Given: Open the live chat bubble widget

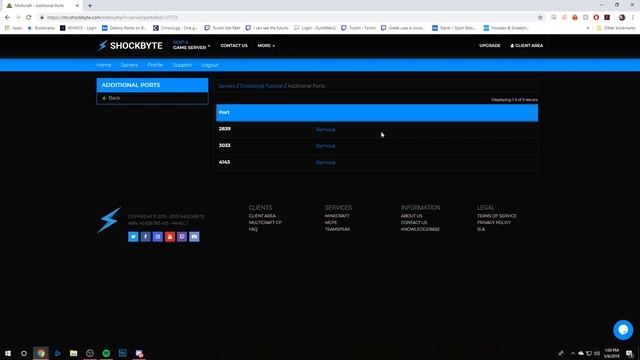Looking at the screenshot, I should click(x=623, y=329).
